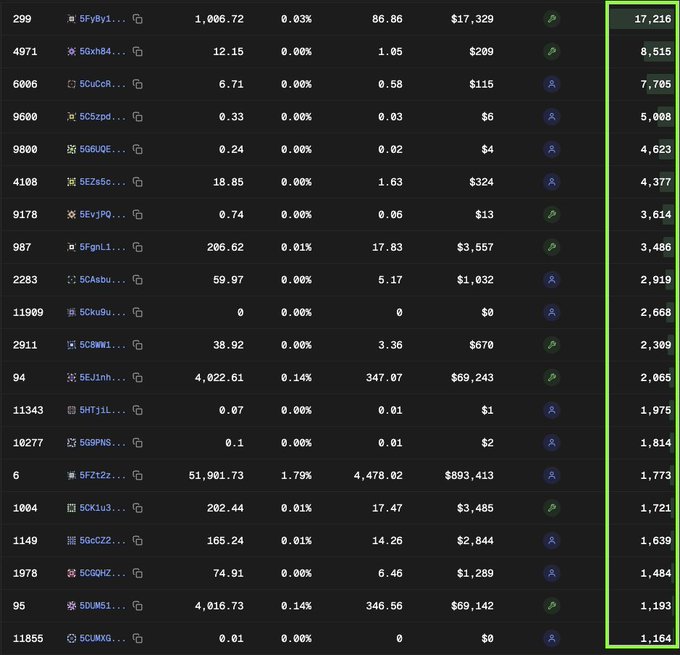Select the 1,006.72 stake cell
Screen dimensions: 680x655
[219, 19]
